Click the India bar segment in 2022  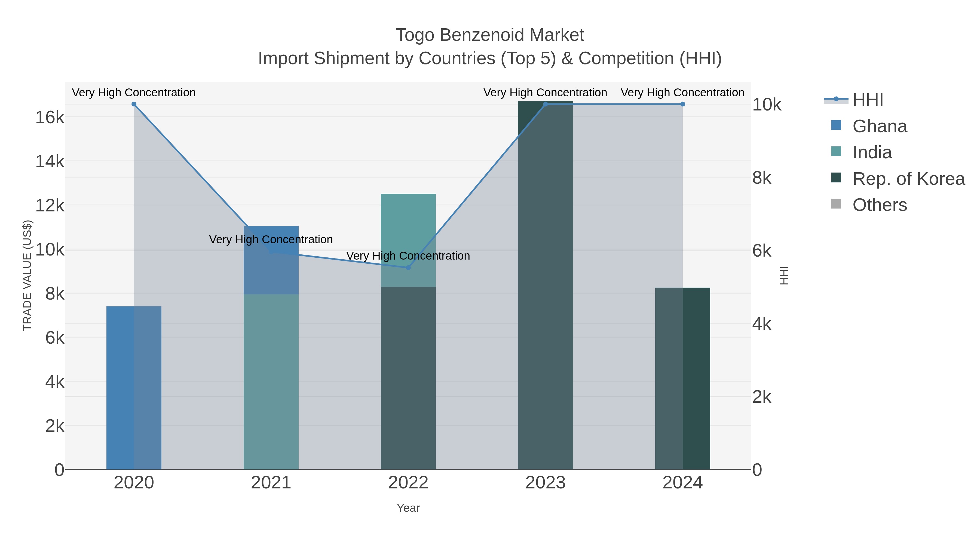tap(408, 240)
